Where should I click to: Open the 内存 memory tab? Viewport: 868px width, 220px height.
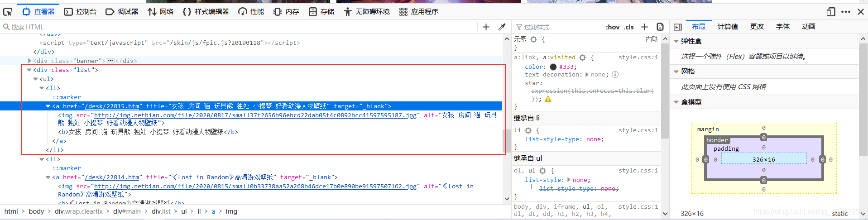[x=286, y=12]
